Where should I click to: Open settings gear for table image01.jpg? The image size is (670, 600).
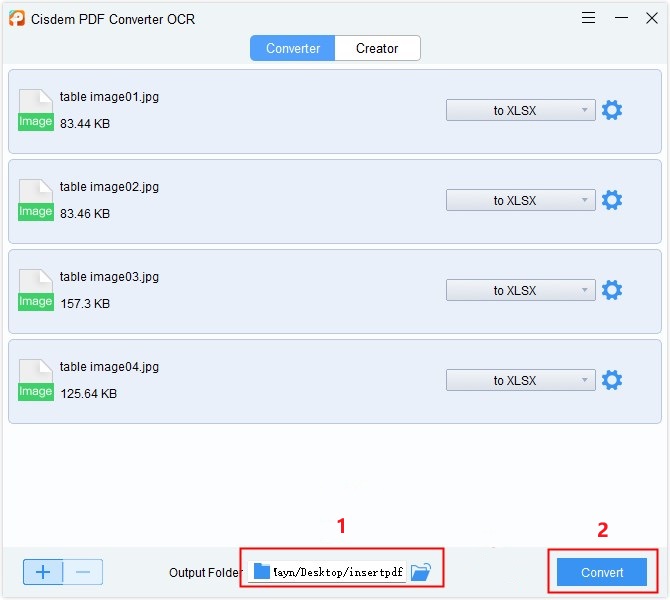click(611, 110)
